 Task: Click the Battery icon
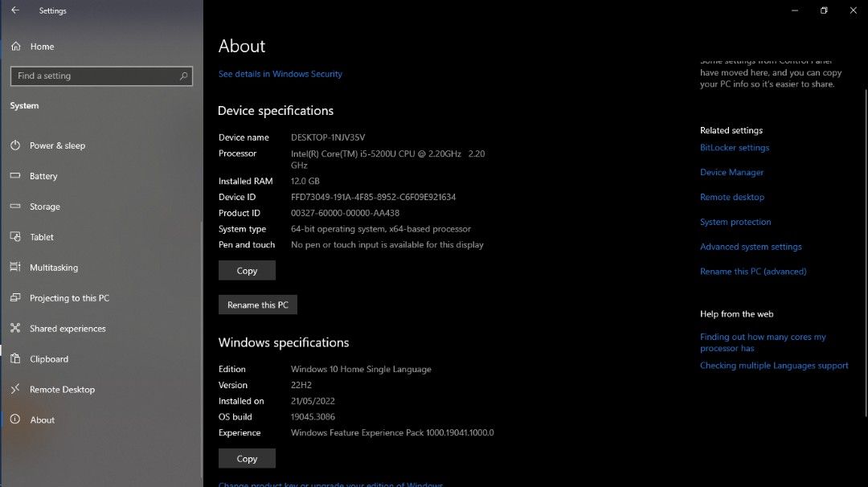tap(15, 175)
